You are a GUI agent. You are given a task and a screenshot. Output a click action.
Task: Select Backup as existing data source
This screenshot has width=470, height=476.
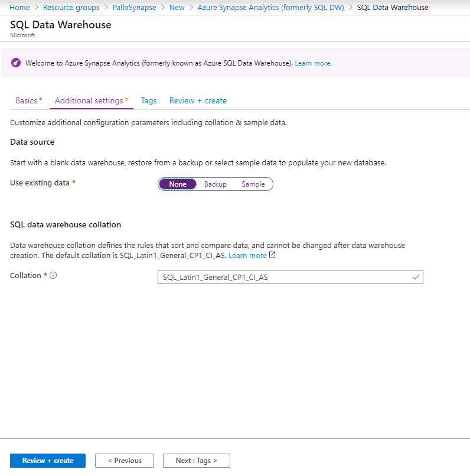(x=216, y=184)
